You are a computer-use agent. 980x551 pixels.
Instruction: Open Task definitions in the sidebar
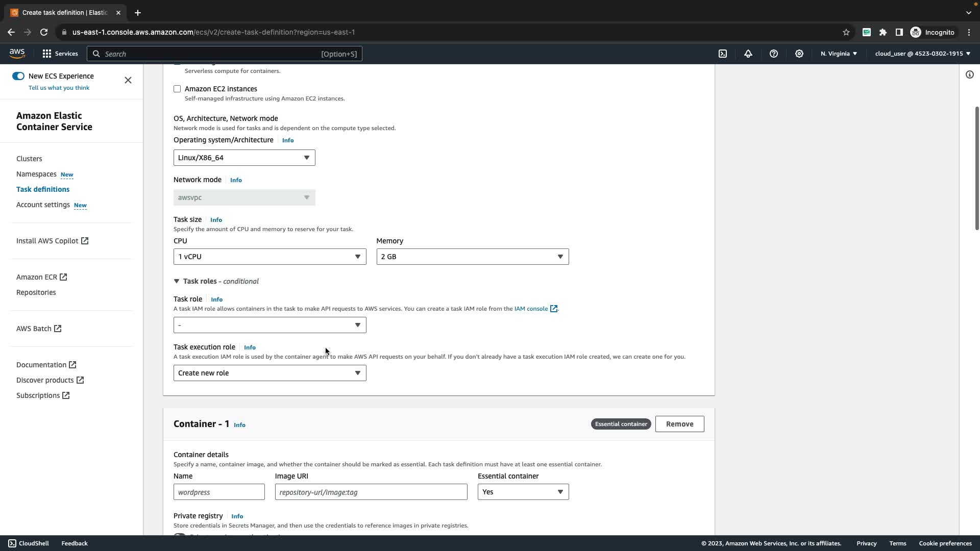pyautogui.click(x=43, y=189)
